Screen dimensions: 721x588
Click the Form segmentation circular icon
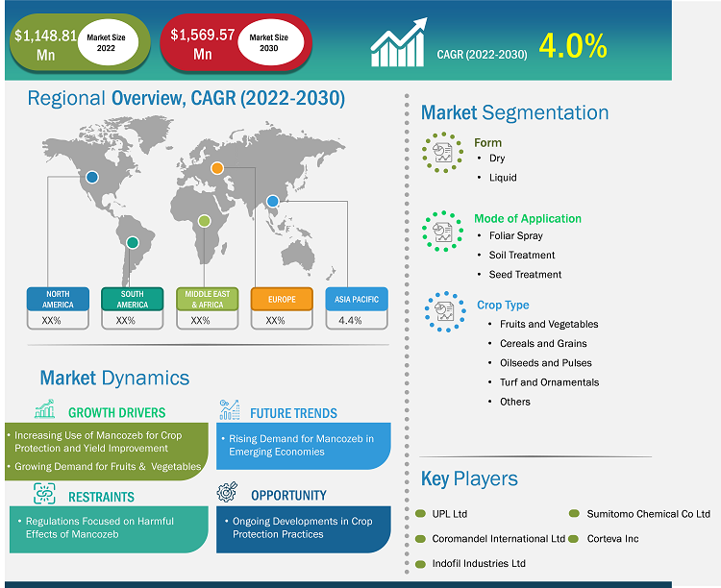point(442,153)
